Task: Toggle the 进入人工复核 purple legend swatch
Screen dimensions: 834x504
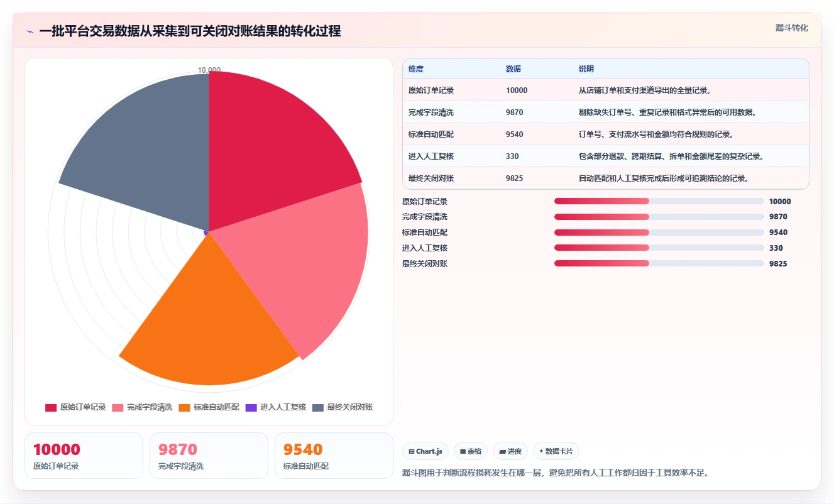Action: [251, 407]
